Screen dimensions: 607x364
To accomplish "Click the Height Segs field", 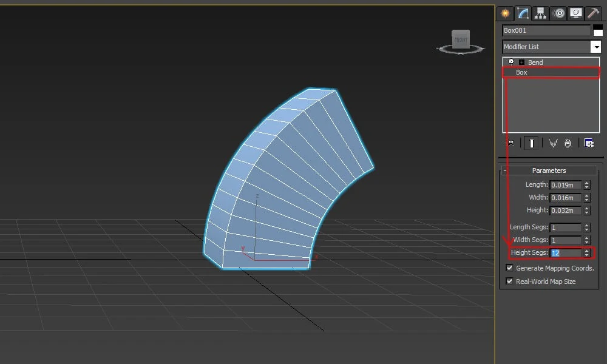I will (x=565, y=253).
